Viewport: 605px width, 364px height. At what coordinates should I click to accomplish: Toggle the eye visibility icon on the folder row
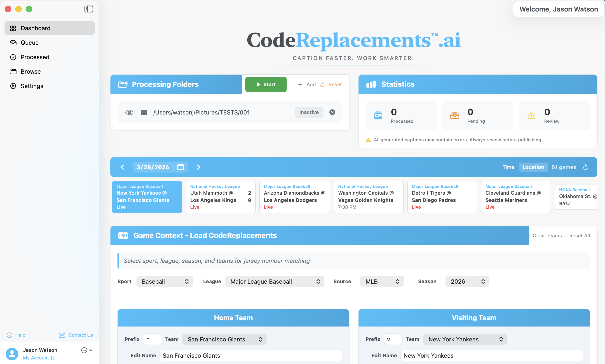[x=129, y=112]
